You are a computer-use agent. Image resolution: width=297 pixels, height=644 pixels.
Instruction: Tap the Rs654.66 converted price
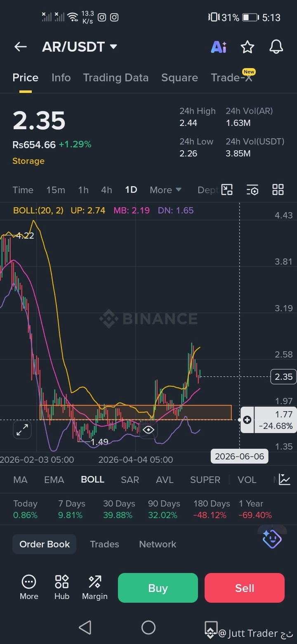click(34, 144)
